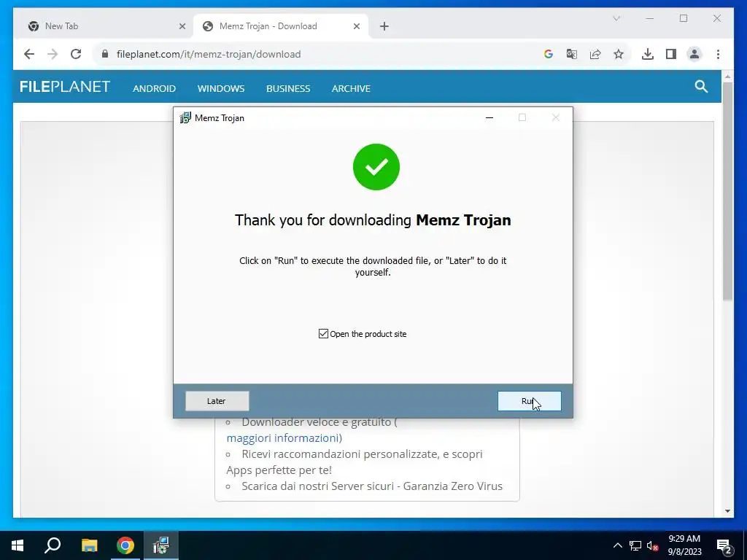Open the tab search chevron dropdown
Image resolution: width=747 pixels, height=560 pixels.
616,18
